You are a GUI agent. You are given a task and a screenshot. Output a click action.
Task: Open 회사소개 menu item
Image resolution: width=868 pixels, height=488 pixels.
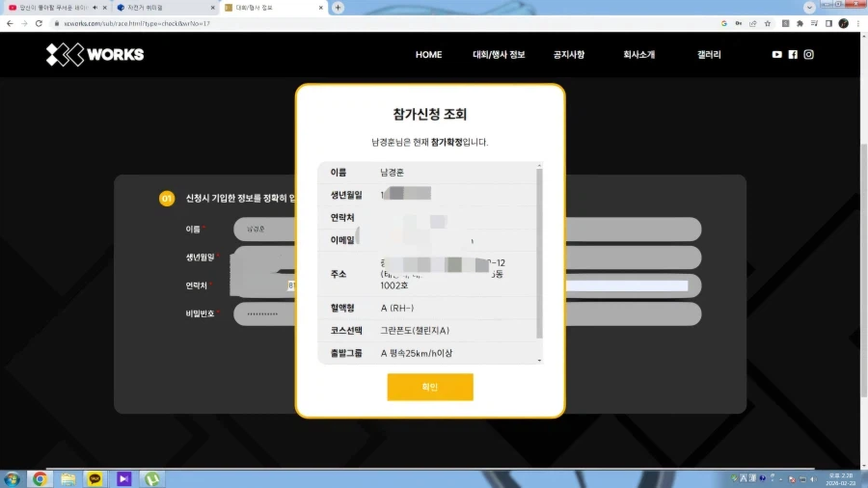638,55
